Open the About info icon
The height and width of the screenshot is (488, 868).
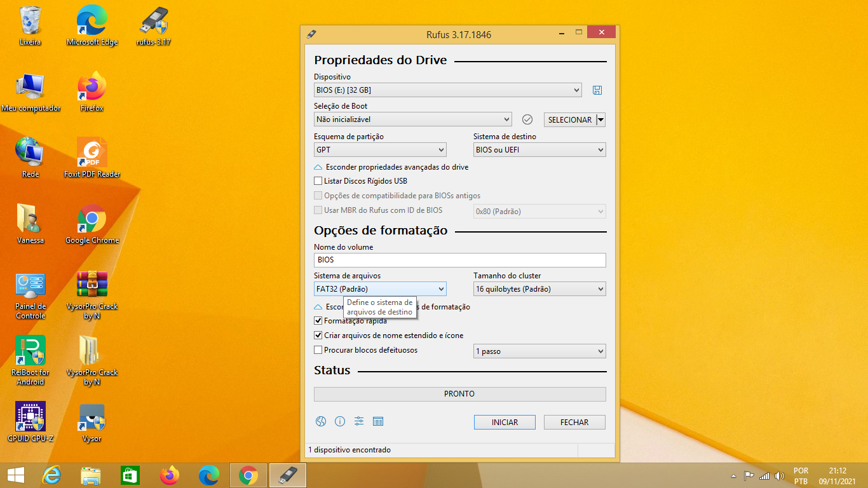click(340, 421)
